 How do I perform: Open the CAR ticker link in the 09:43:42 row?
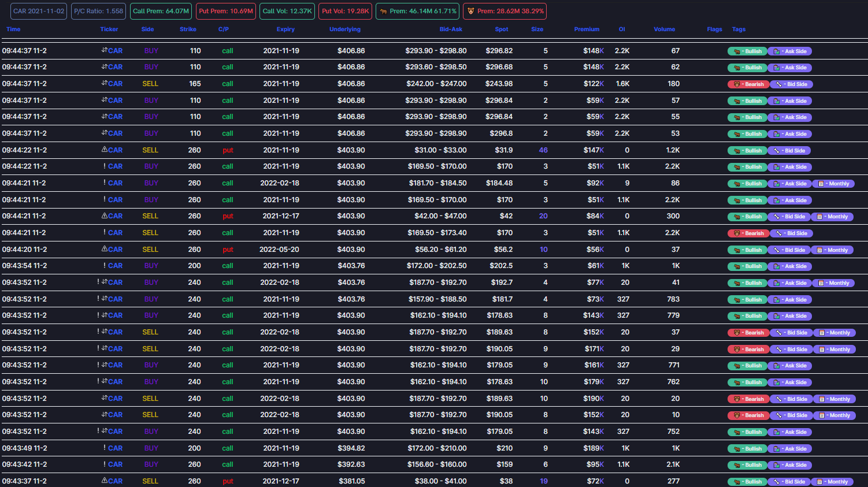(x=115, y=464)
